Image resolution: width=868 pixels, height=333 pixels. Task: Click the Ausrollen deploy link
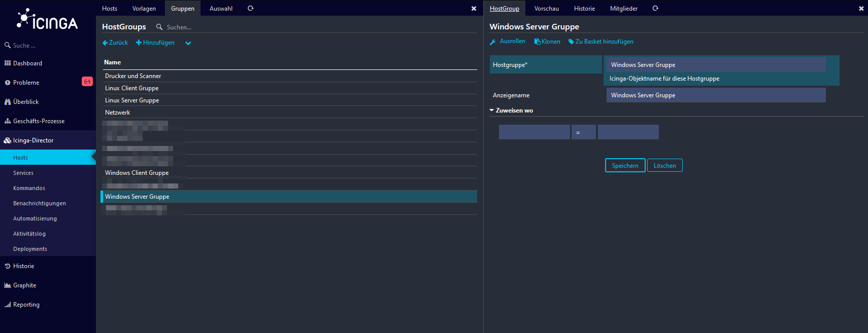(x=508, y=42)
